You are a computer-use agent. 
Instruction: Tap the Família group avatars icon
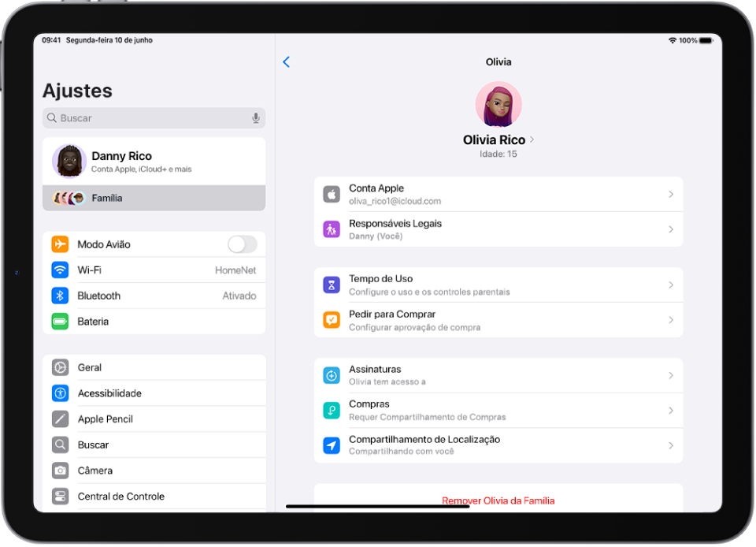tap(69, 198)
